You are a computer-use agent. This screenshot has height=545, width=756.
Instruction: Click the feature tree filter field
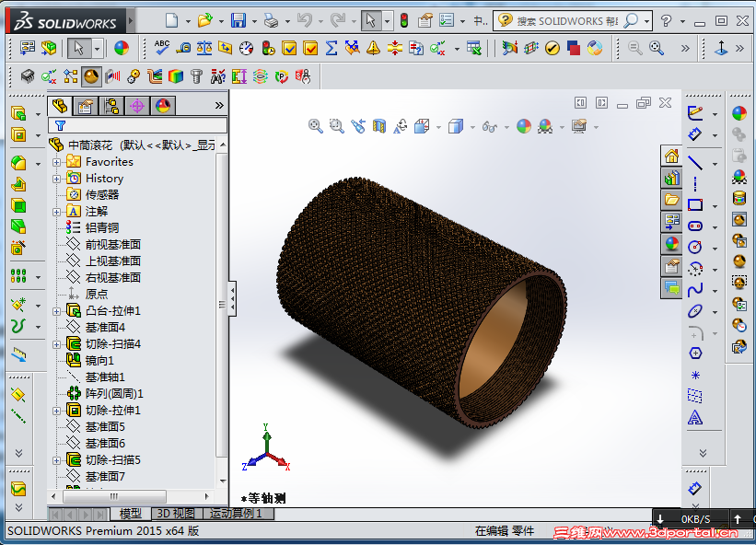point(137,126)
